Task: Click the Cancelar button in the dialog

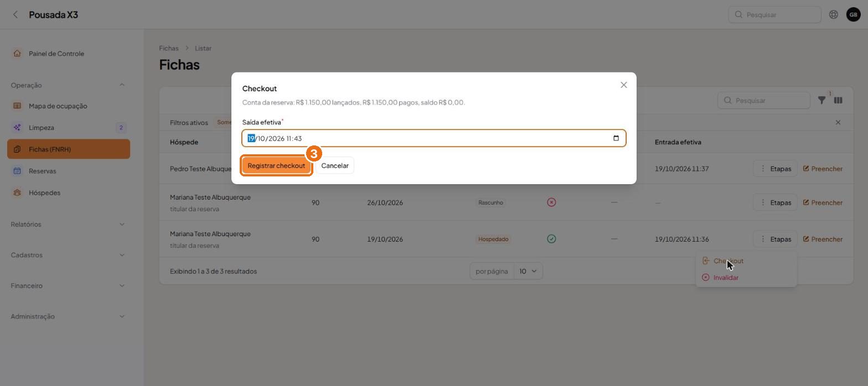Action: click(335, 165)
